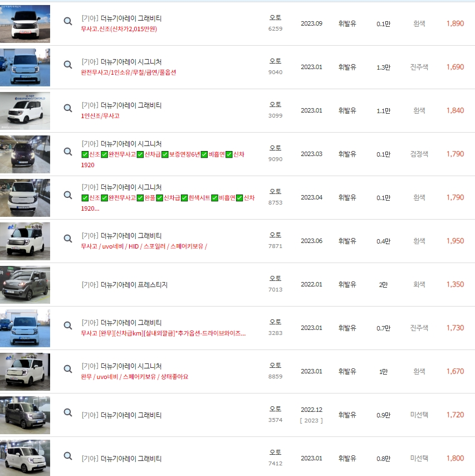The height and width of the screenshot is (476, 475).
Task: Click the mileage value 1.3만
Action: point(384,67)
